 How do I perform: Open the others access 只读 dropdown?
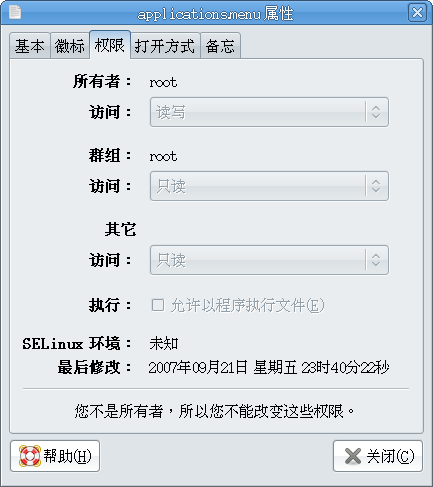[x=269, y=260]
